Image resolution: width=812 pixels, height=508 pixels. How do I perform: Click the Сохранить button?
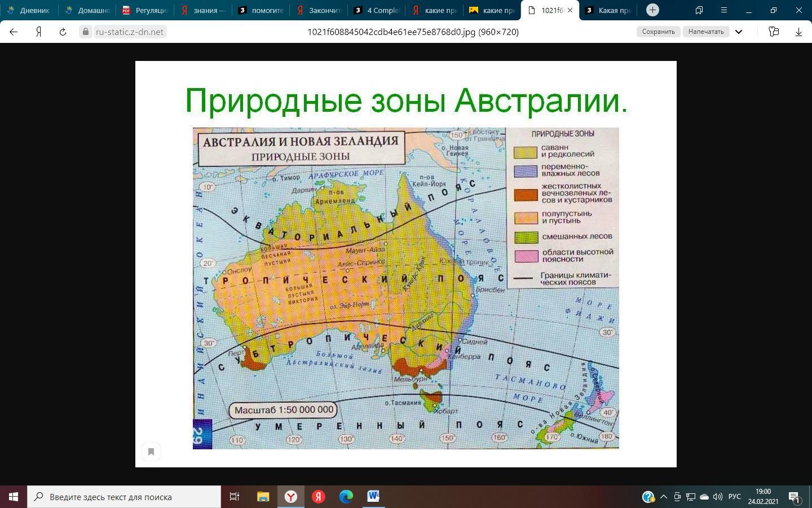[658, 32]
